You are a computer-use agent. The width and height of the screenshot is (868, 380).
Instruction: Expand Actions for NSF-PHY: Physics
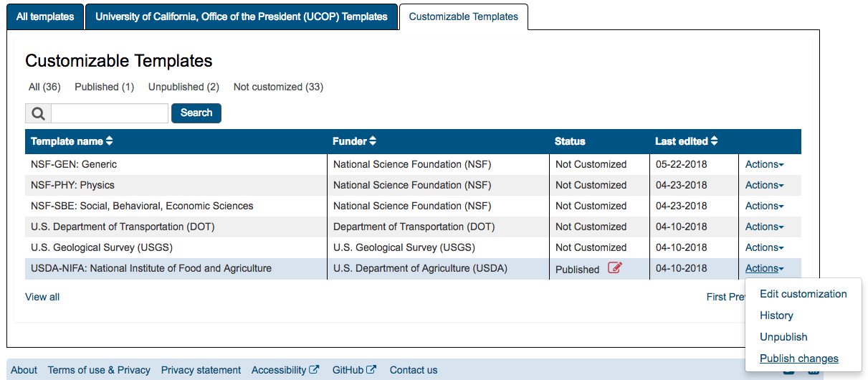pyautogui.click(x=764, y=185)
